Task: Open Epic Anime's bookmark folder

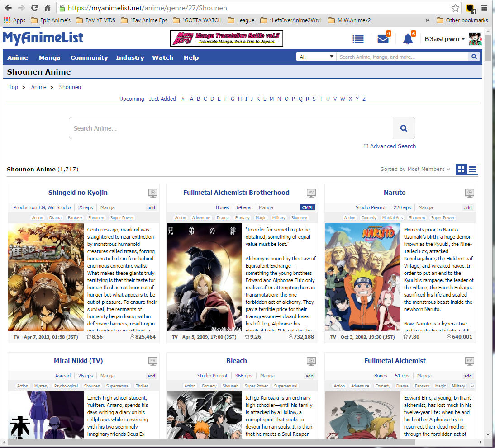Action: [51, 20]
